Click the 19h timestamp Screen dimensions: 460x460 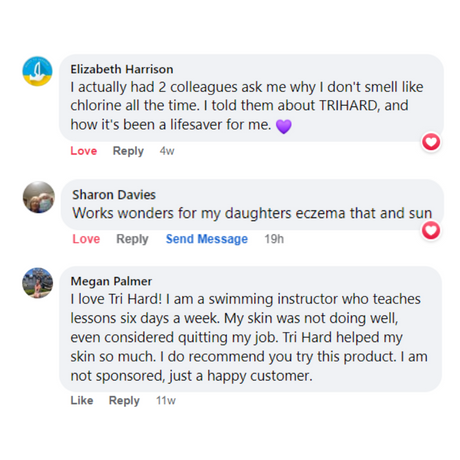(x=274, y=239)
